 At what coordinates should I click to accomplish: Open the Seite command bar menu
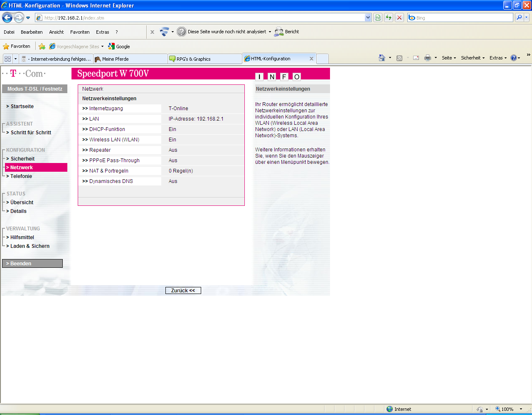click(x=449, y=58)
